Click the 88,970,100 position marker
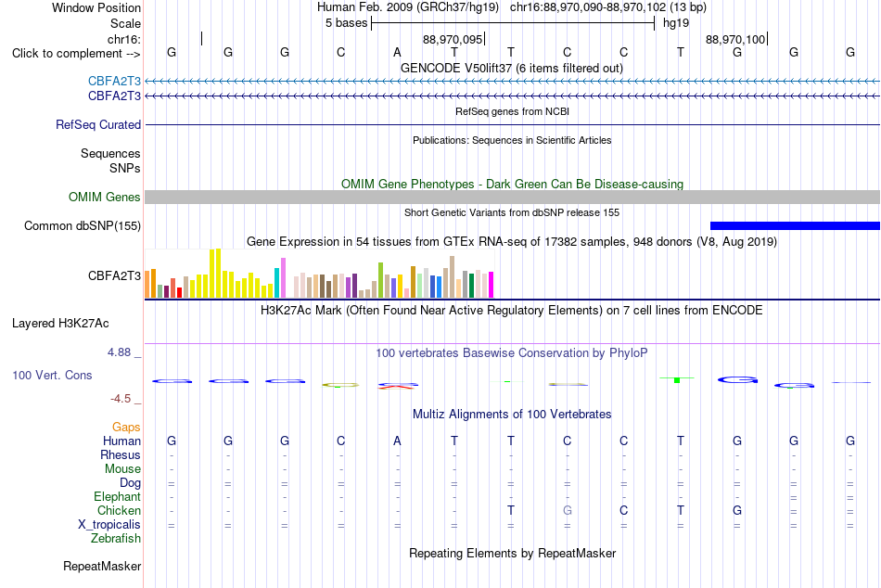 (x=736, y=39)
